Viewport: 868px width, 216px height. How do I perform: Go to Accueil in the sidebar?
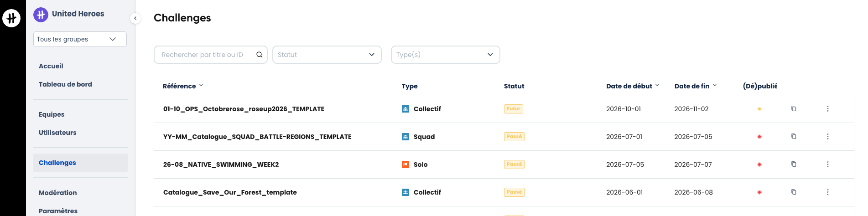[51, 66]
